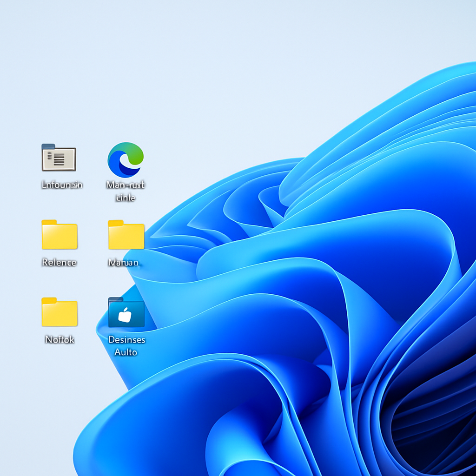The height and width of the screenshot is (476, 476).
Task: Click the label text "Nofiok"
Action: (59, 339)
